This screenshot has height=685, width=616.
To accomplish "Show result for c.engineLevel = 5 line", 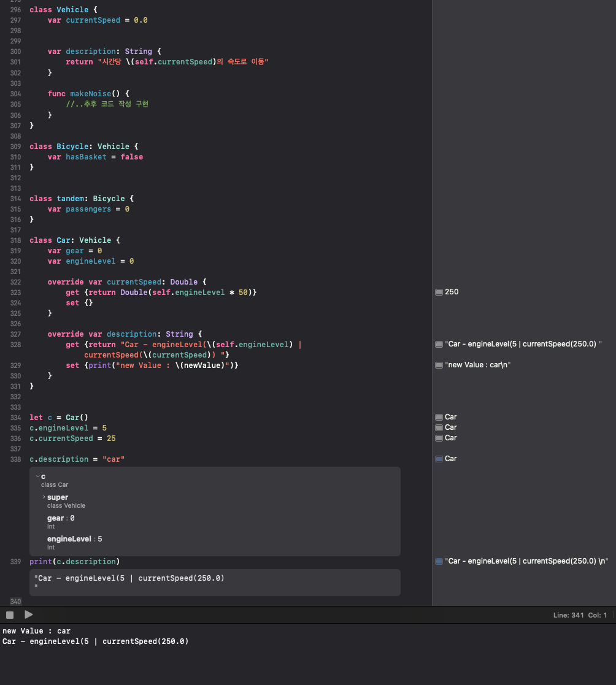I will 439,427.
